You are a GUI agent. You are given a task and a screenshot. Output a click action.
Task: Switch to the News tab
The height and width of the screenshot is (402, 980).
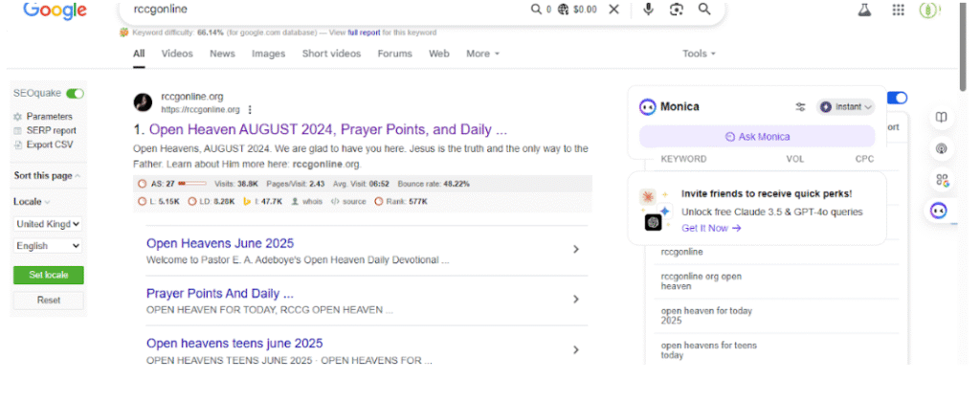click(x=222, y=54)
